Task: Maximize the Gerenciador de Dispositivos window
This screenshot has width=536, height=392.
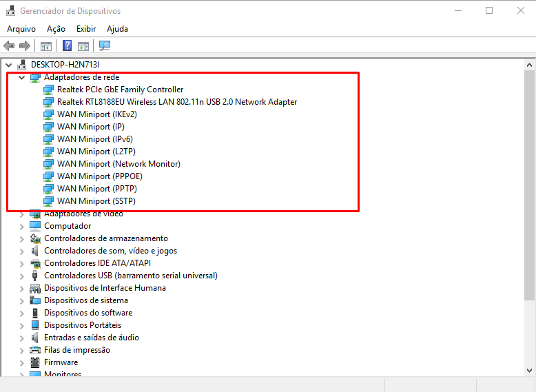Action: (489, 10)
